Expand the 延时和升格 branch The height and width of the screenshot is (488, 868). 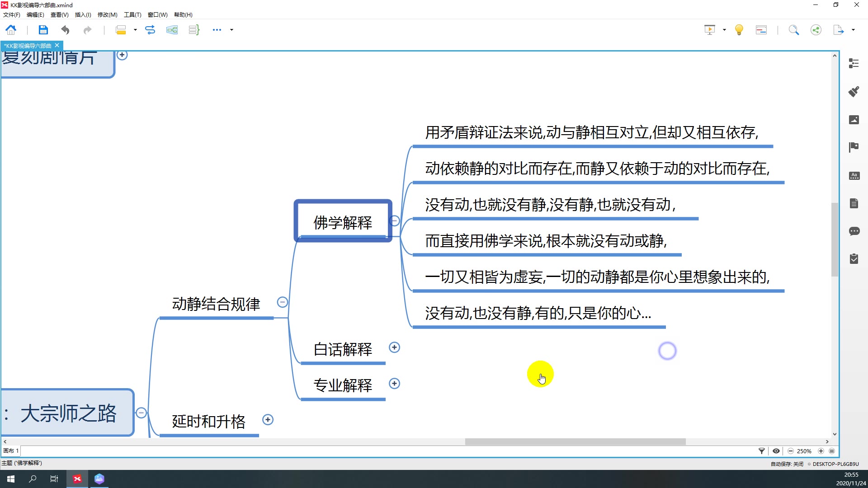[268, 420]
